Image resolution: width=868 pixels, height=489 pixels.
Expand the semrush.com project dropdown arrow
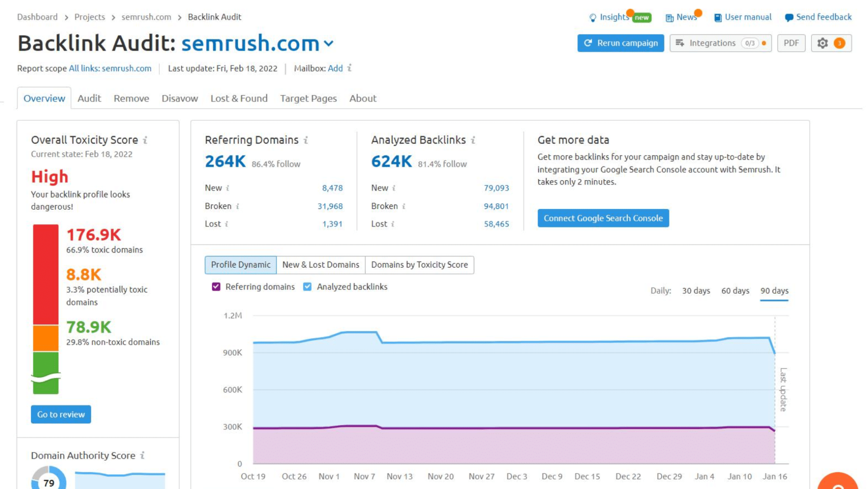(329, 43)
